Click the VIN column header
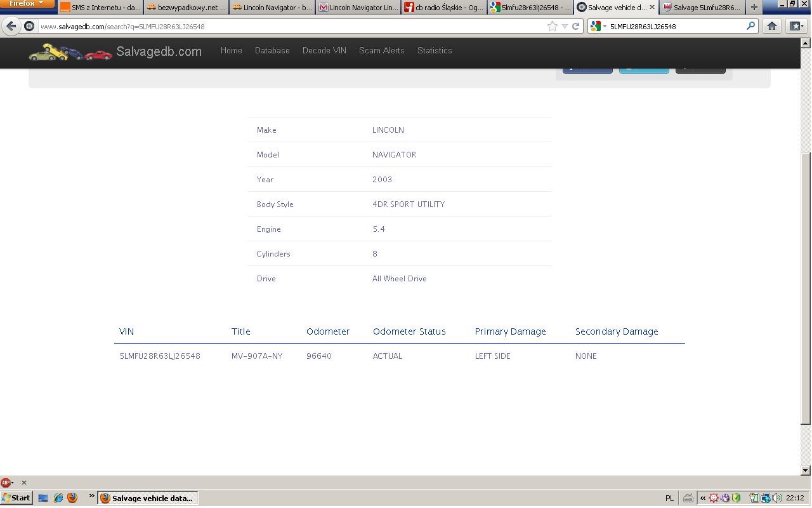Image resolution: width=812 pixels, height=508 pixels. point(126,331)
